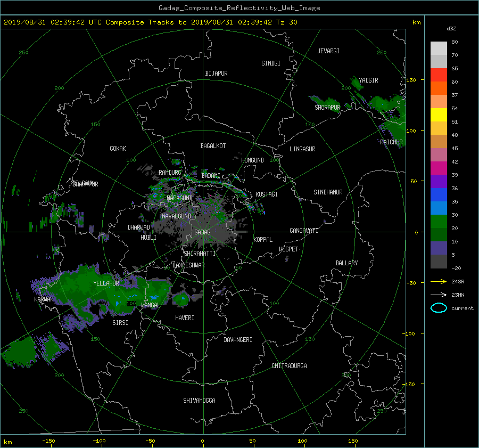The width and height of the screenshot is (479, 448).
Task: Pick the light blue 30–35 dBZ swatch
Action: click(439, 208)
